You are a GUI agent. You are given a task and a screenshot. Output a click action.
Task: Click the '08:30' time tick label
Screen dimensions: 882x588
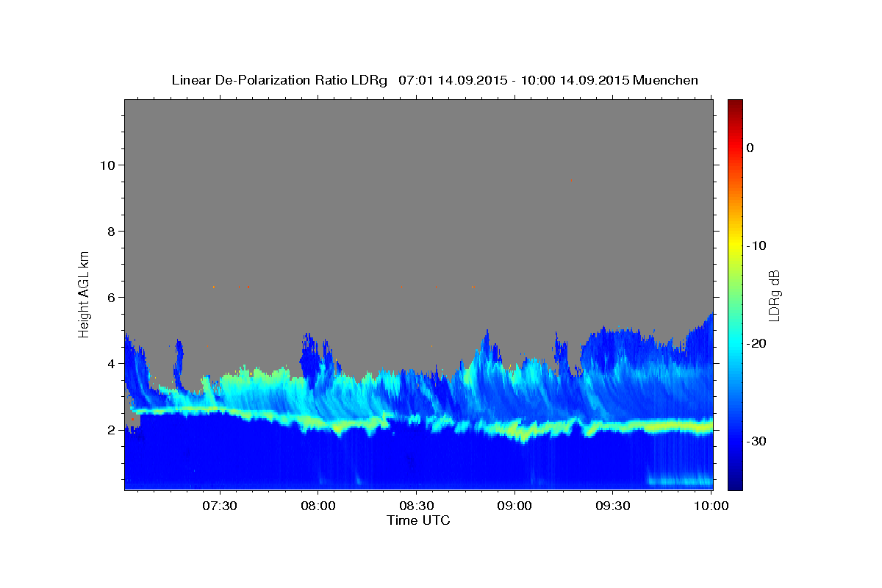416,506
